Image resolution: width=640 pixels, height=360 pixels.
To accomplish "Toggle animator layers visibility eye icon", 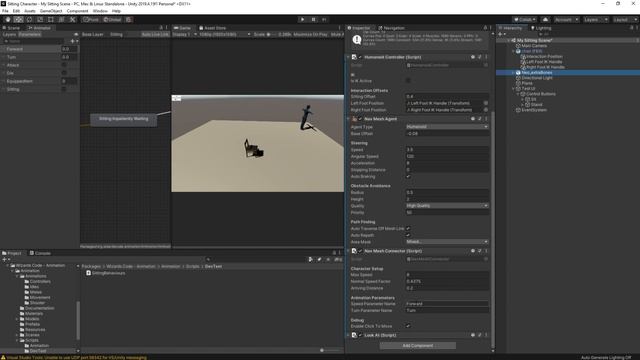I will [76, 34].
